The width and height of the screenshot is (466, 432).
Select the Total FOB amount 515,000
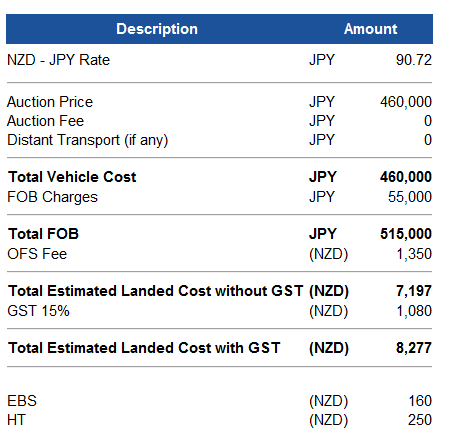point(406,234)
